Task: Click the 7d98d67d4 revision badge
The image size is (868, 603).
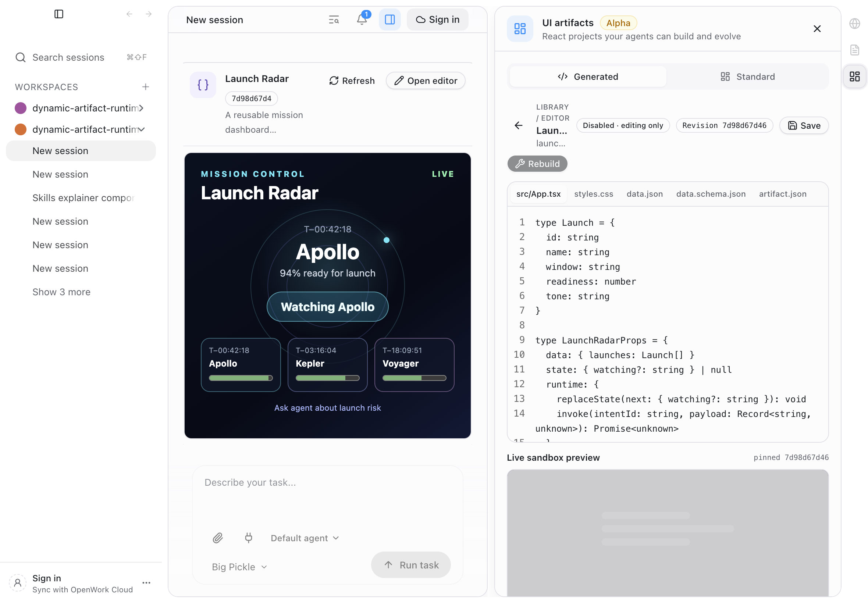Action: point(251,99)
